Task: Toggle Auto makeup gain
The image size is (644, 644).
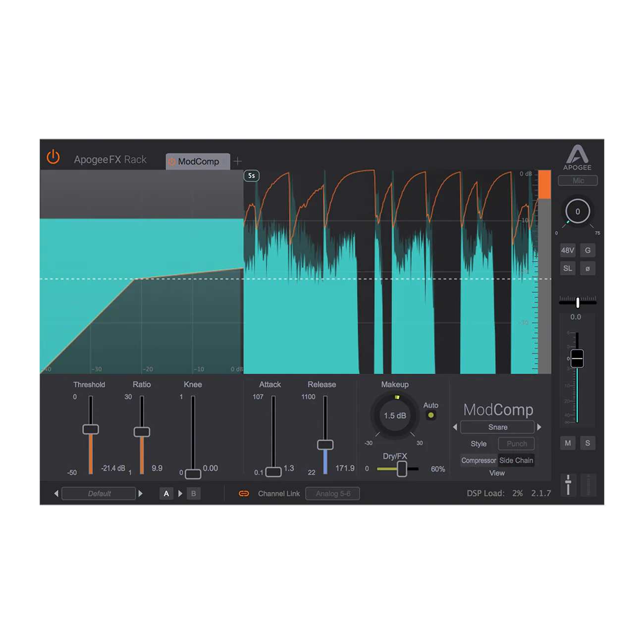Action: tap(431, 415)
